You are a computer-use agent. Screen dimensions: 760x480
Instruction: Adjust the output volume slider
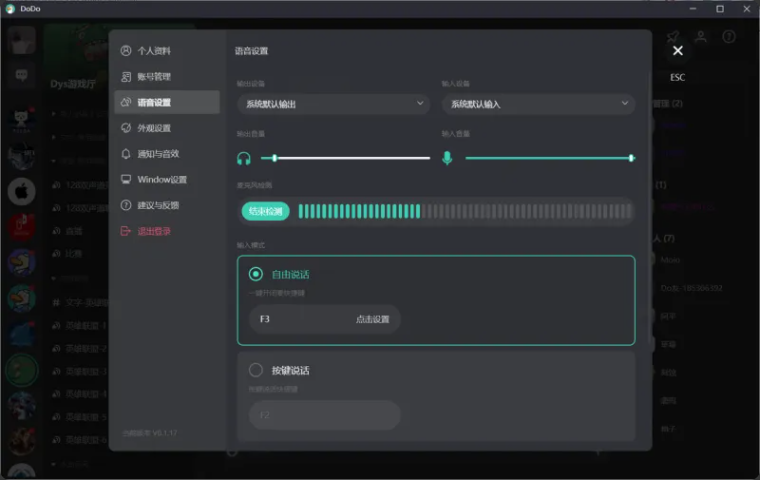point(345,158)
